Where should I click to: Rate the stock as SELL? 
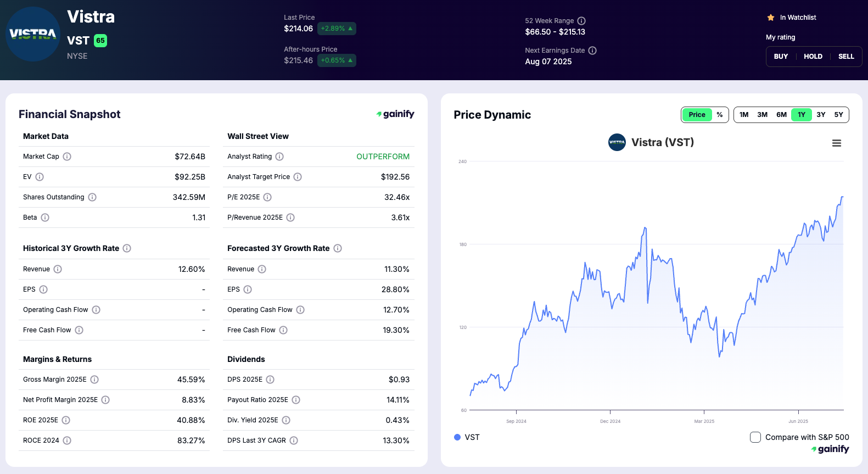[846, 57]
